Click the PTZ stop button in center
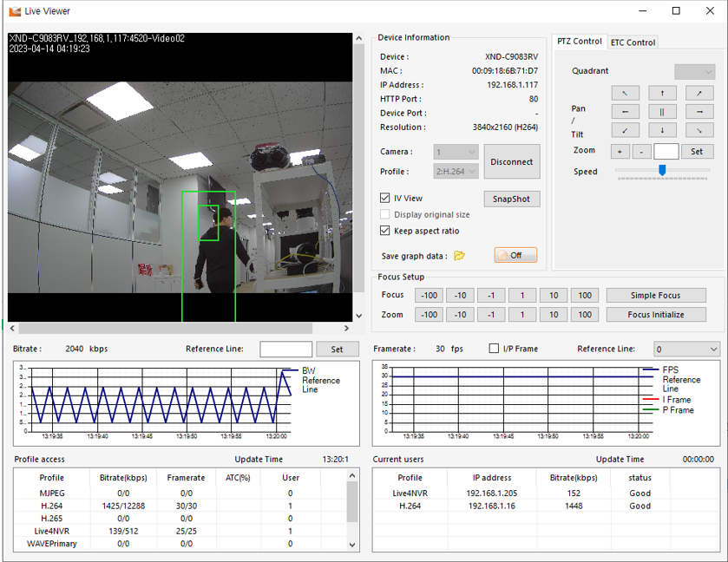Viewport: 728px width, 562px height. click(x=662, y=112)
